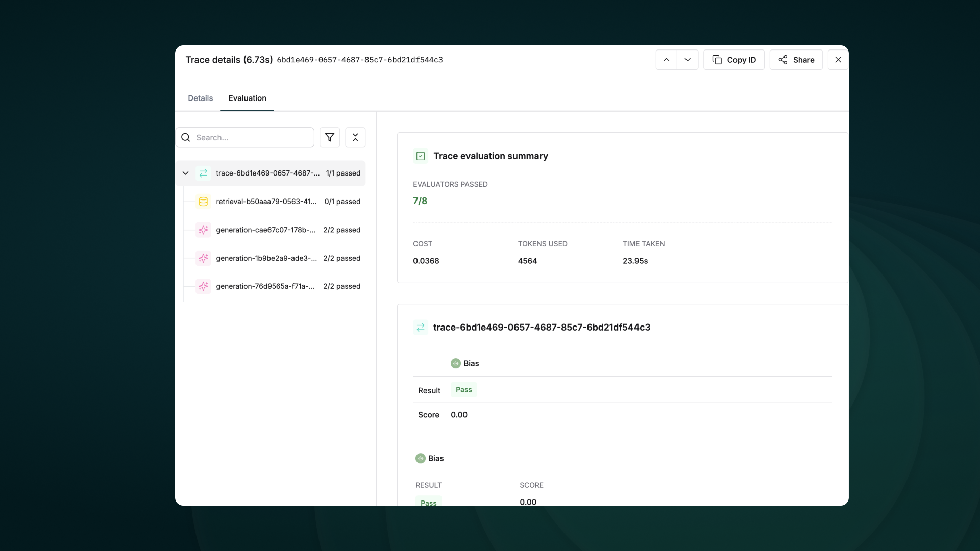Select the Evaluation tab
This screenshot has width=980, height=551.
pos(247,98)
